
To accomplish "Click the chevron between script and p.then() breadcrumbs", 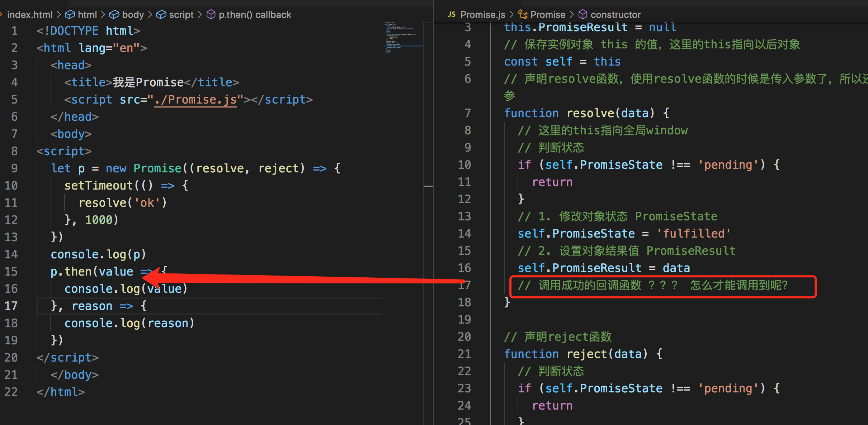I will (x=200, y=15).
